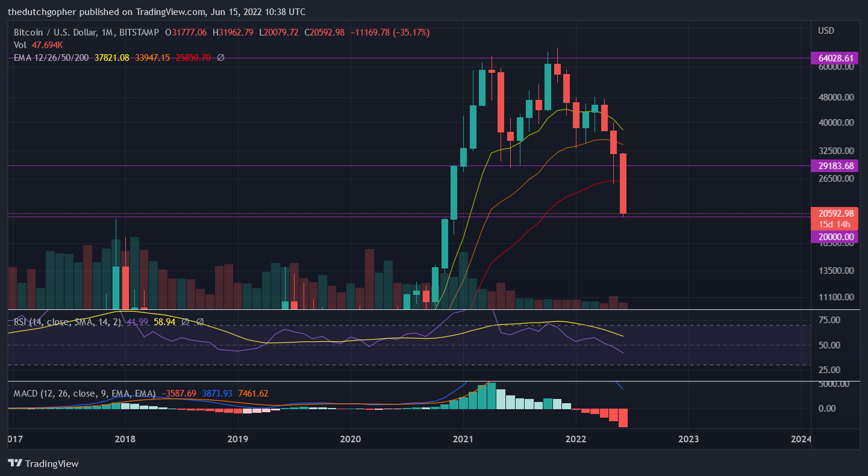Click the 40000.00 price axis label
This screenshot has width=868, height=476.
[x=836, y=123]
